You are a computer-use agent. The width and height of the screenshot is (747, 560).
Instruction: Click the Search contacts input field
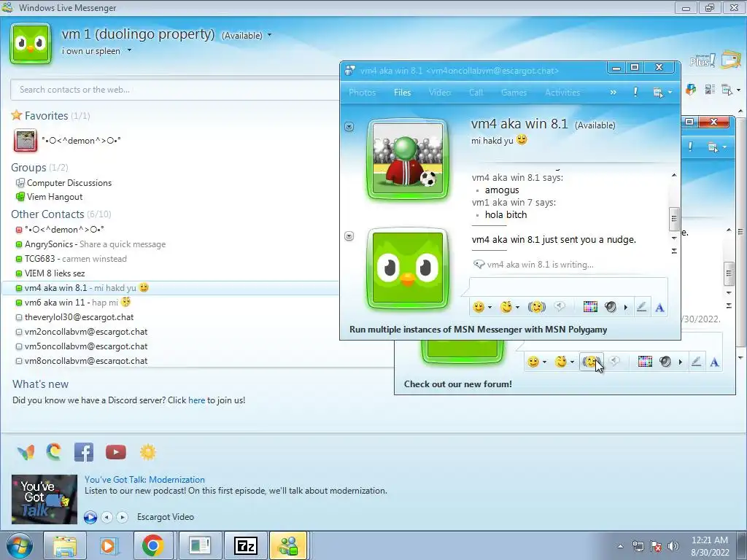(x=175, y=90)
